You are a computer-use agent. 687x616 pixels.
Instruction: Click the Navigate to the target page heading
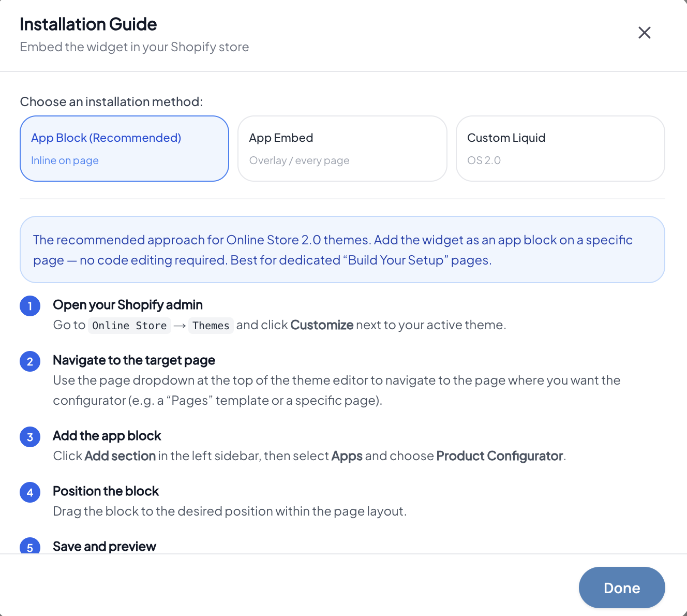[134, 360]
